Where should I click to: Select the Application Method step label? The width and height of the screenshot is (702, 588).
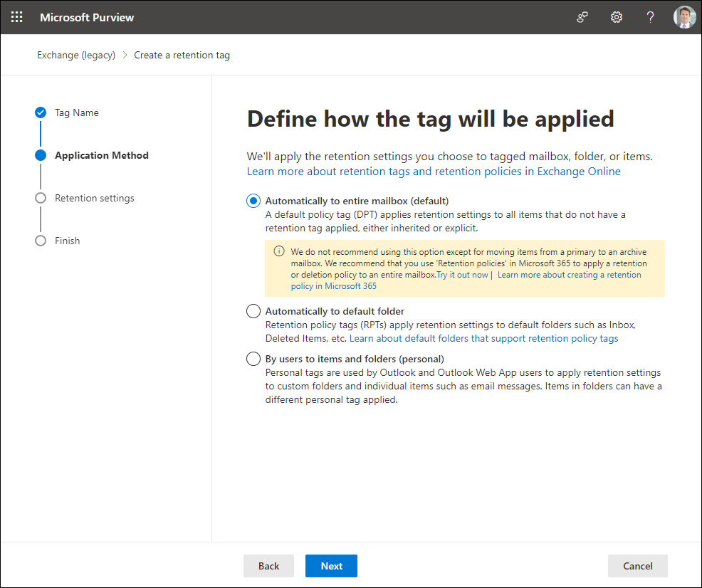point(102,155)
